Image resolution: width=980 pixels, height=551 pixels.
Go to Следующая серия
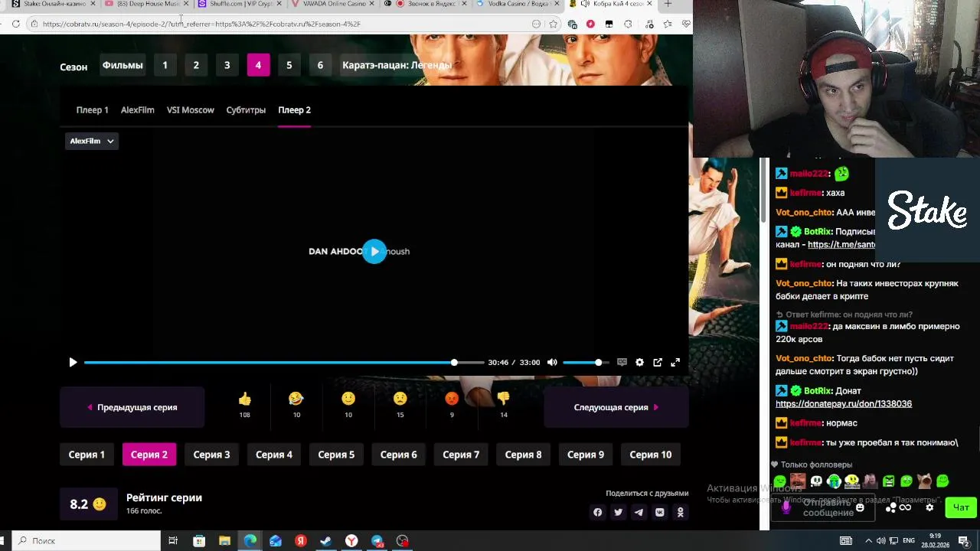616,407
